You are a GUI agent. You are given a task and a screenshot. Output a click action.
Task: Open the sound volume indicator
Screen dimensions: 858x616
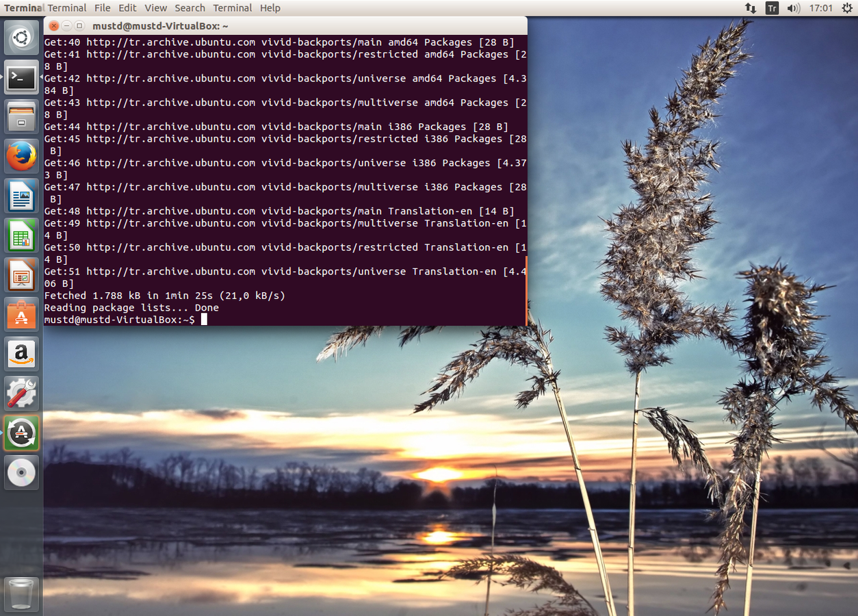pos(794,8)
